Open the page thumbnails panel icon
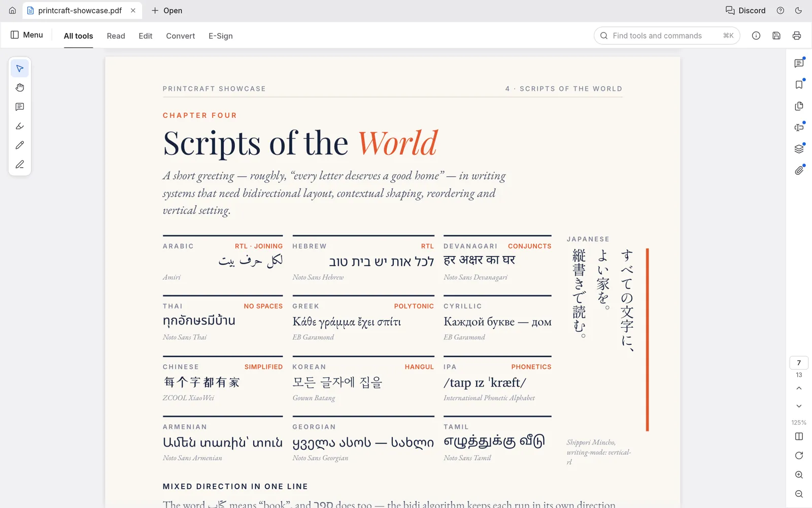812x508 pixels. point(799,106)
